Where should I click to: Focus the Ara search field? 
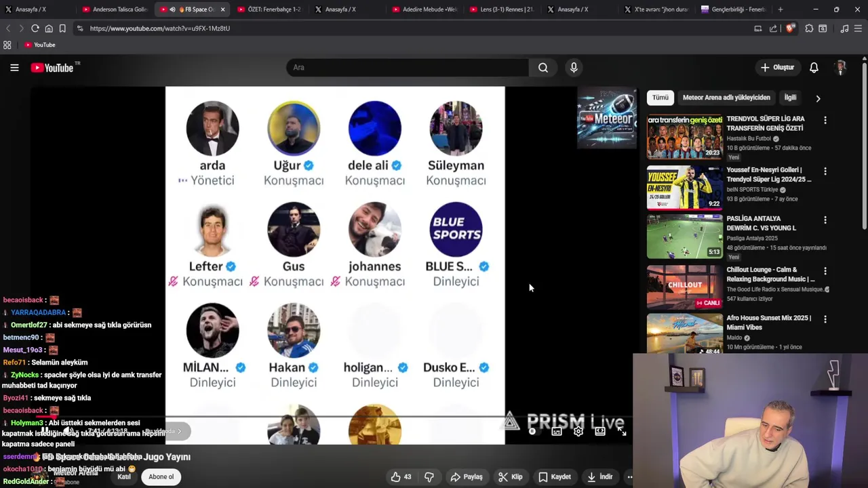click(408, 67)
